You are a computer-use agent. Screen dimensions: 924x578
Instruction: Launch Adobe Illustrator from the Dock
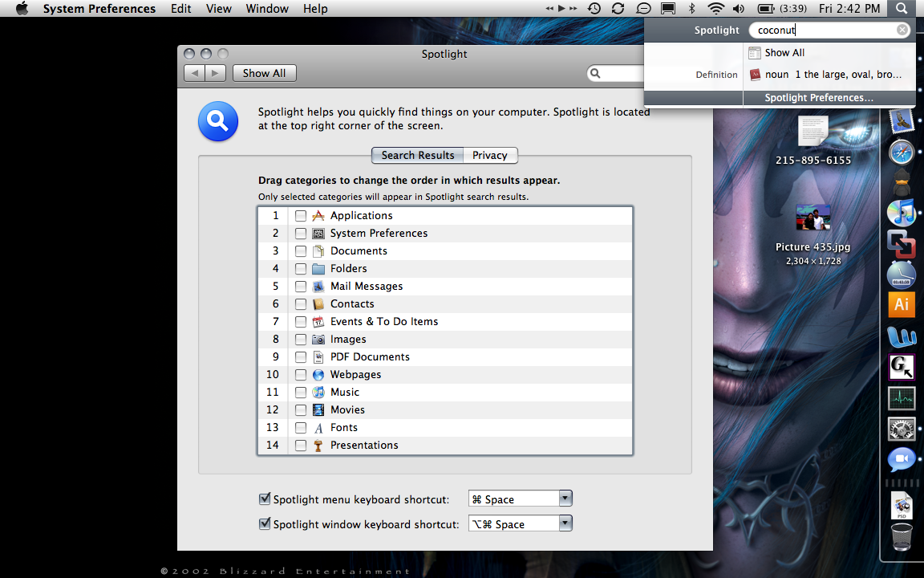point(902,304)
